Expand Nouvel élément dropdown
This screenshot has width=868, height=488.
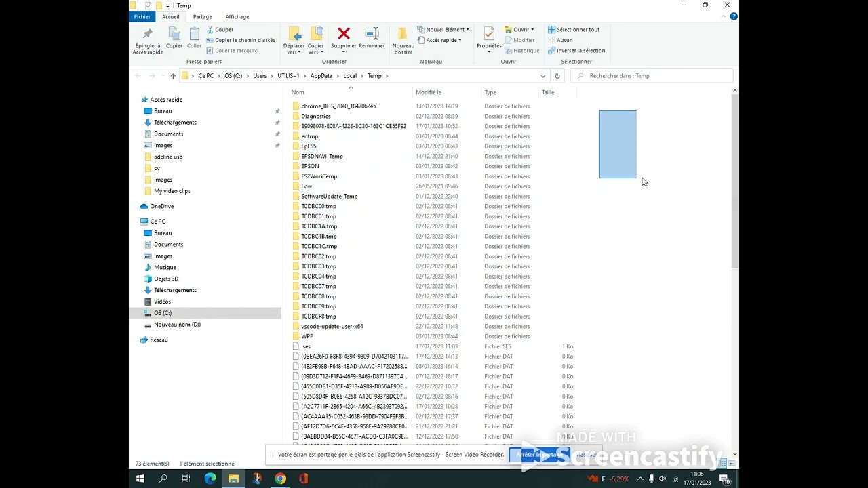(443, 30)
